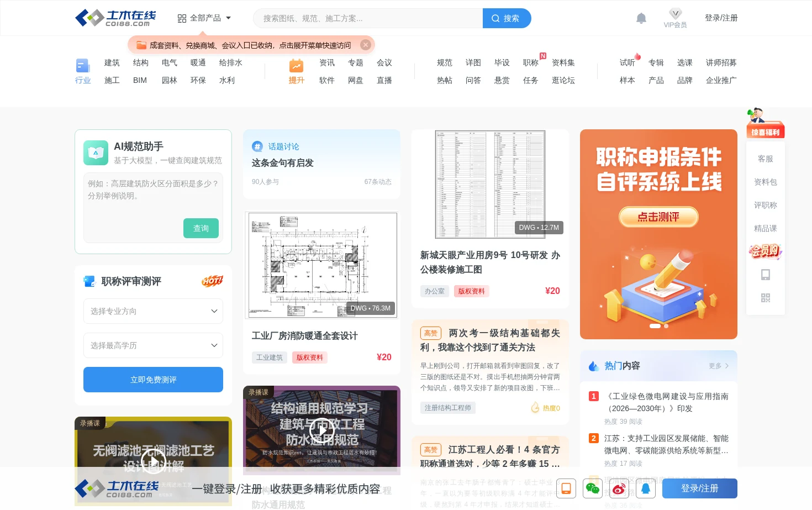This screenshot has height=510, width=812.
Task: Open the 工业厂房消防暖通 drawing thumbnail
Action: tap(322, 265)
